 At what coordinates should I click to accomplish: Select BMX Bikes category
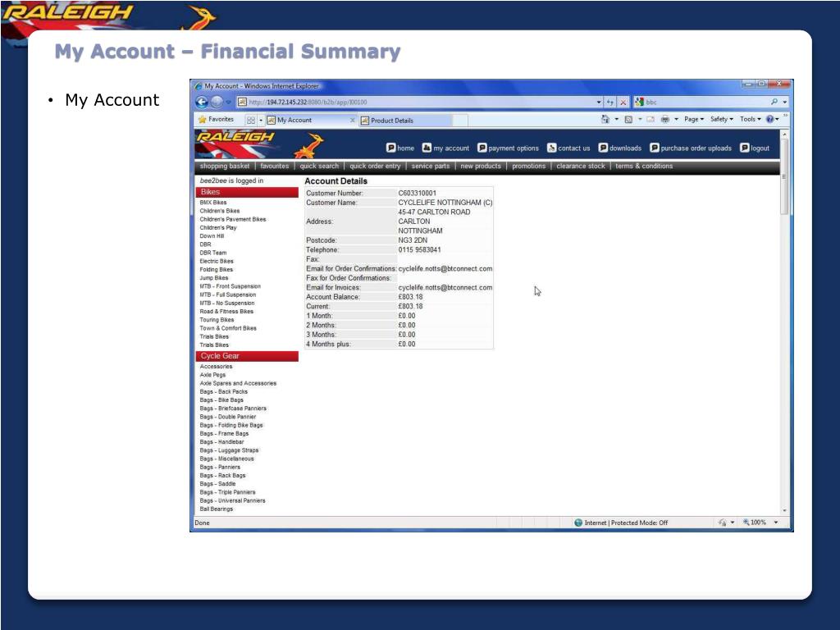pyautogui.click(x=213, y=203)
